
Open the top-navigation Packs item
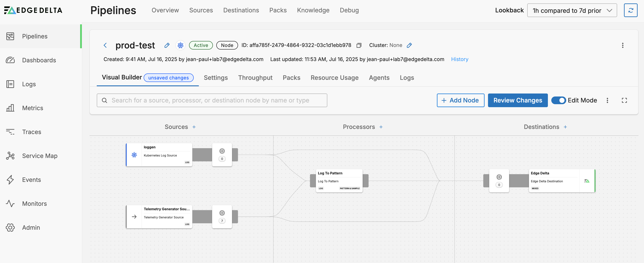(x=278, y=10)
